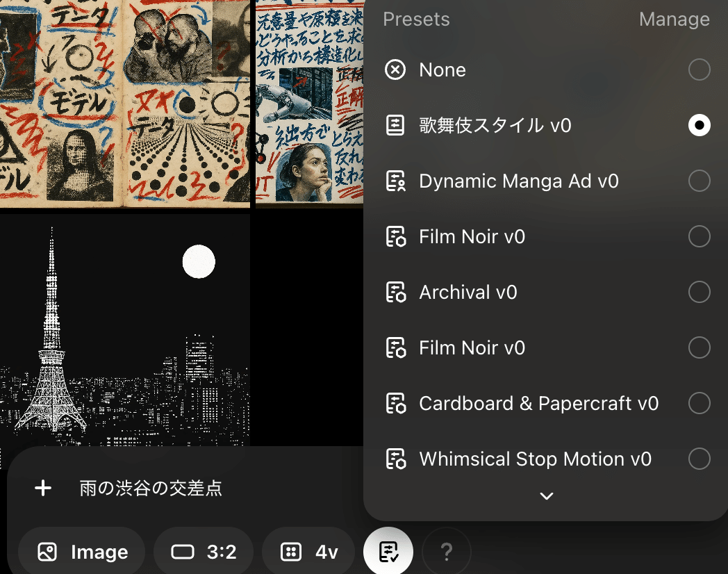Open the 4v variations selector

(309, 552)
